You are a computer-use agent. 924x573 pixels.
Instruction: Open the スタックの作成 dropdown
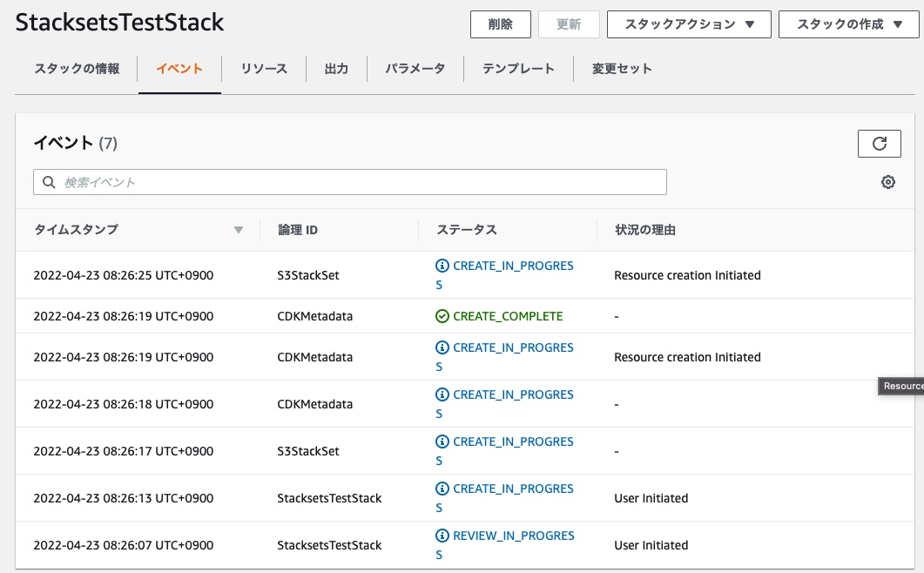(x=848, y=24)
